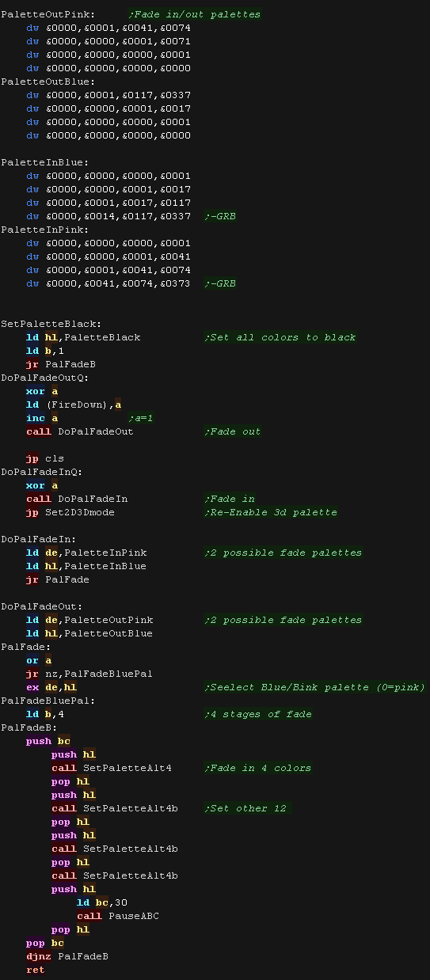Click the 'djnz PalFadeB' instruction

coord(67,956)
